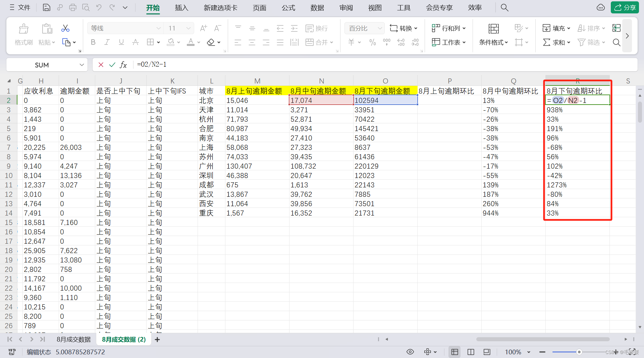Image resolution: width=644 pixels, height=358 pixels.
Task: Click the Print preview icon
Action: (86, 7)
